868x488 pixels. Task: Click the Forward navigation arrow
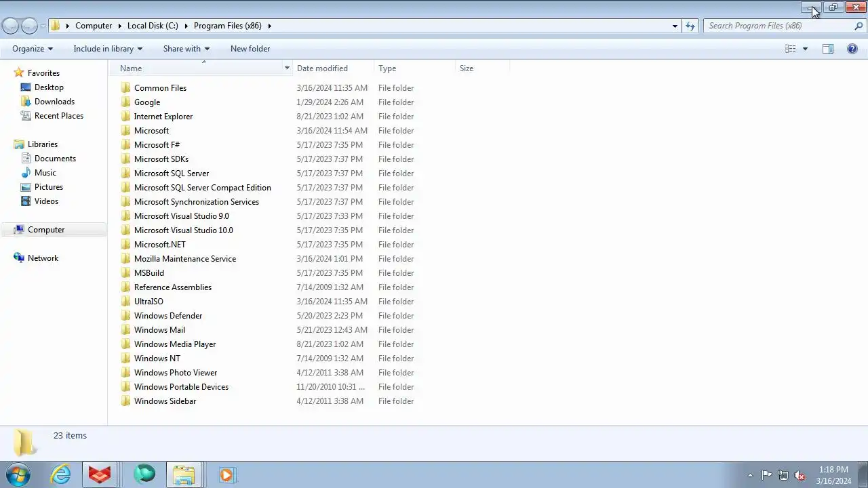29,26
